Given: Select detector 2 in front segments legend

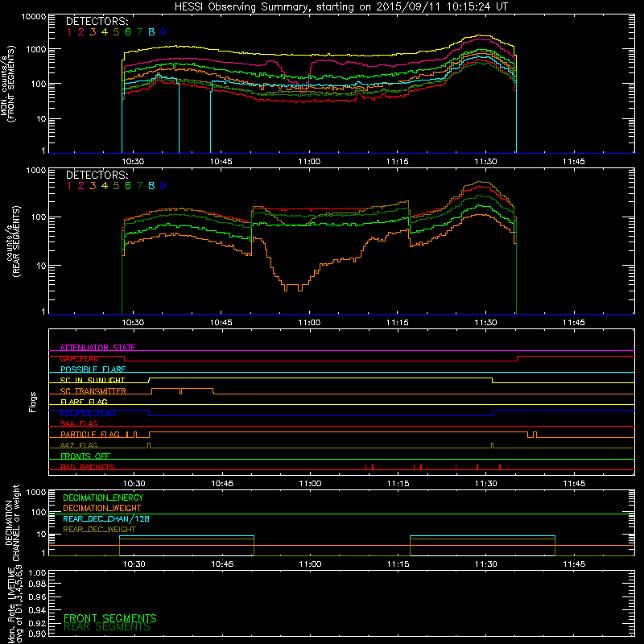Looking at the screenshot, I should (81, 32).
